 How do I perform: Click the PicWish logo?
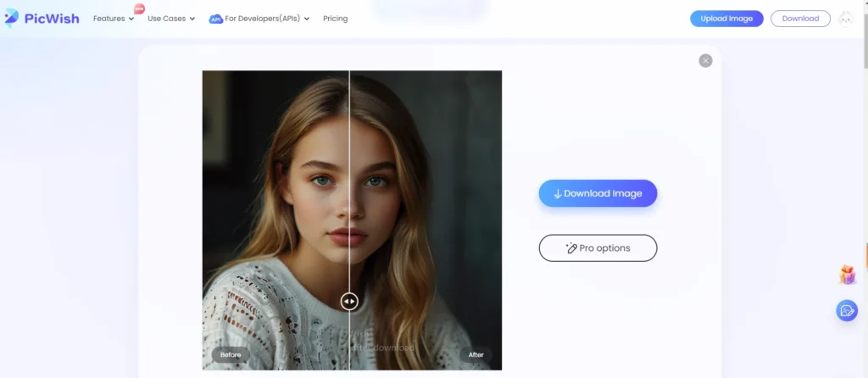pos(42,19)
